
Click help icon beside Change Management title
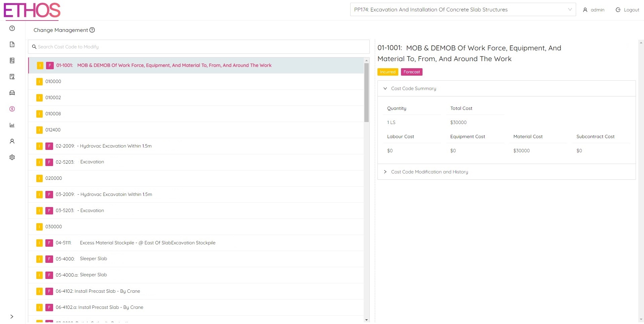92,30
